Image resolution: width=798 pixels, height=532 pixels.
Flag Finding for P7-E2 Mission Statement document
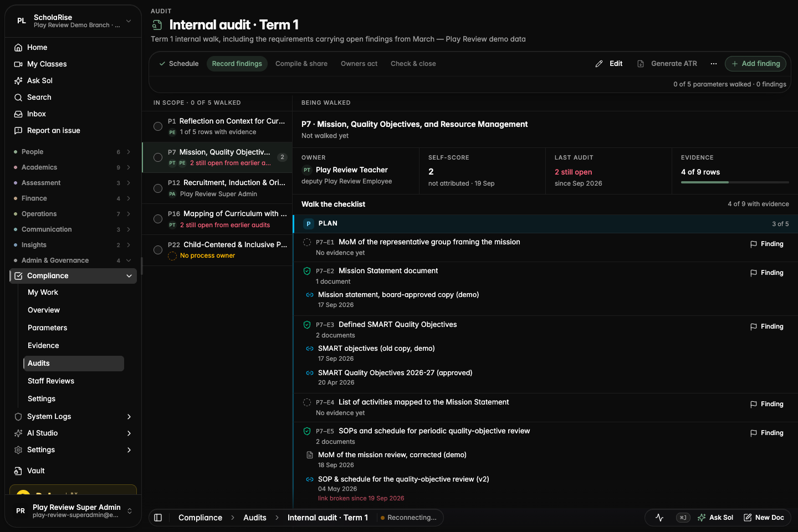tap(767, 273)
